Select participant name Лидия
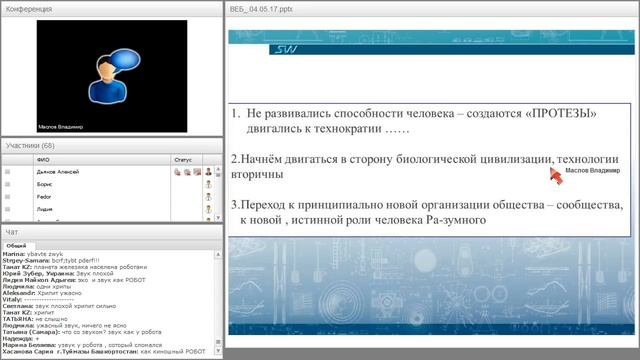This screenshot has height=360, width=640. (44, 209)
